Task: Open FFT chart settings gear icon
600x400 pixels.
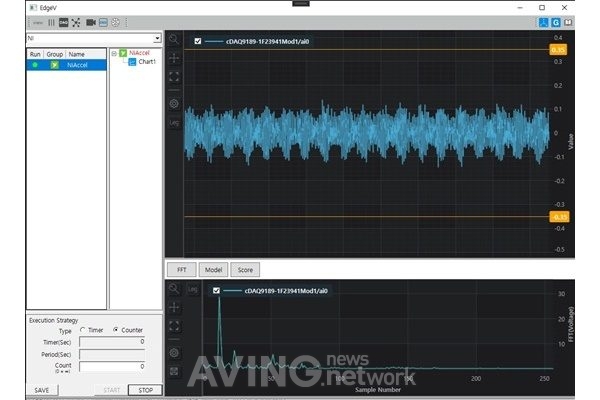Action: [174, 353]
